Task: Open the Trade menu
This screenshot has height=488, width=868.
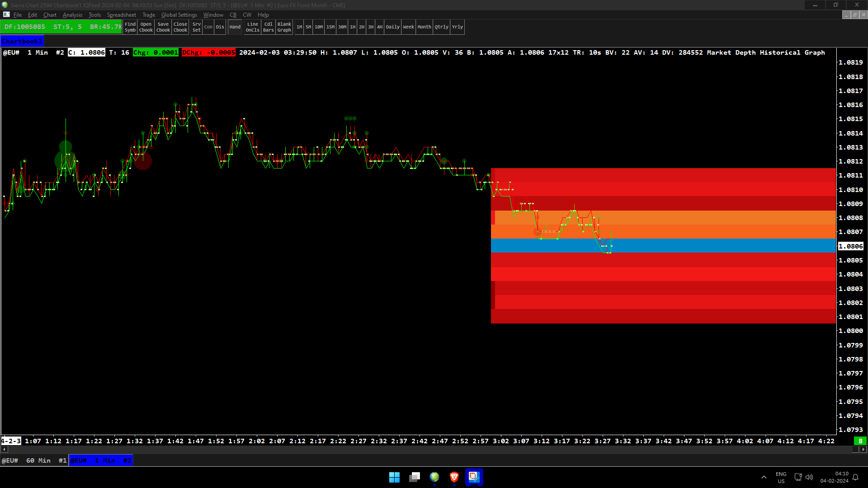Action: point(149,15)
